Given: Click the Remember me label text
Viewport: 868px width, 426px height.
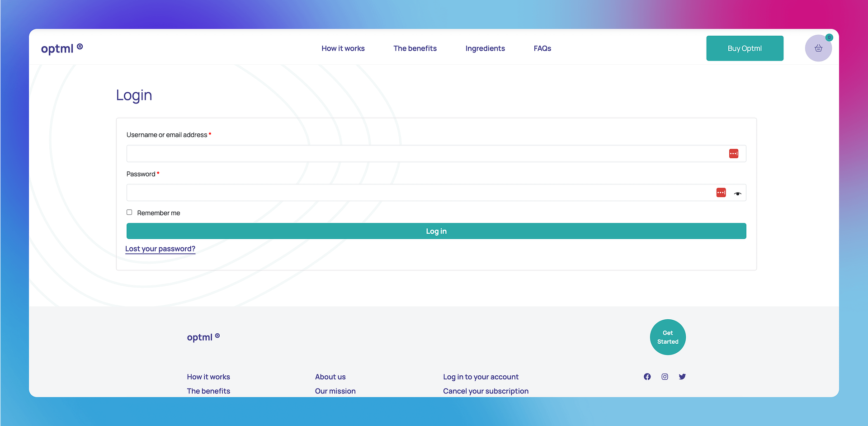Looking at the screenshot, I should pos(159,213).
